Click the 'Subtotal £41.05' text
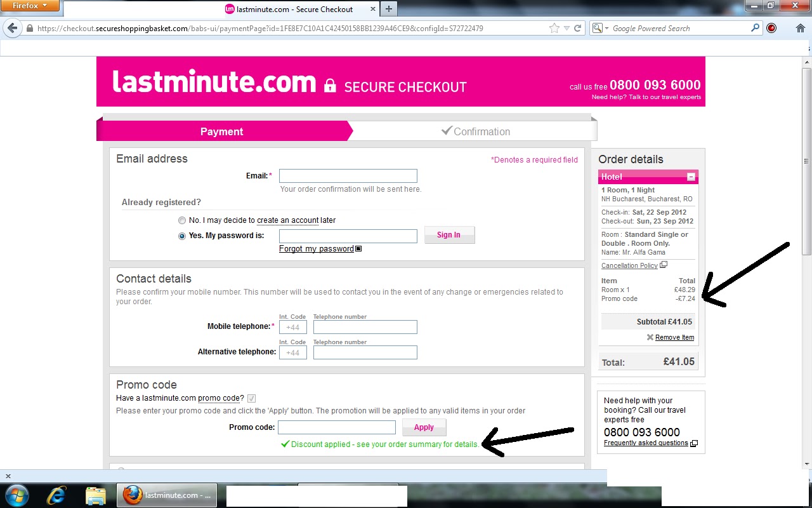812x508 pixels. (x=664, y=322)
